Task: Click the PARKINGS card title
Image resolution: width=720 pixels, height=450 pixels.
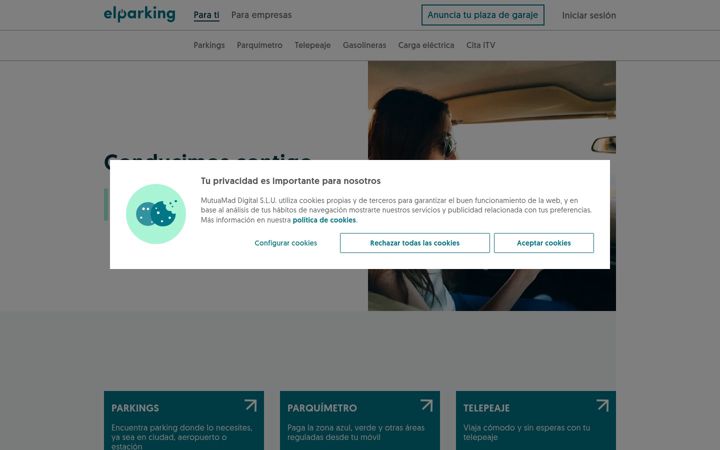Action: 135,408
